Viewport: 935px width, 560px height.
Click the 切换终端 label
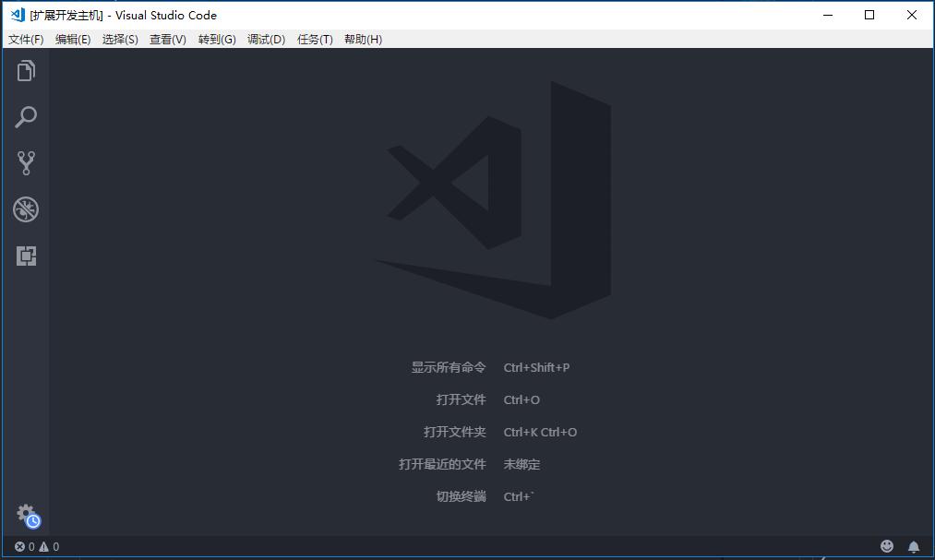[461, 496]
